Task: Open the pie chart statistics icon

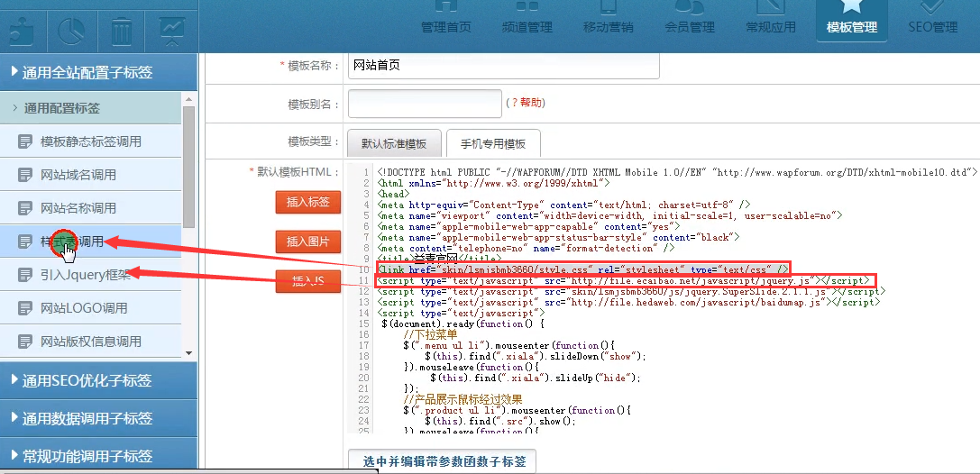Action: click(x=71, y=32)
